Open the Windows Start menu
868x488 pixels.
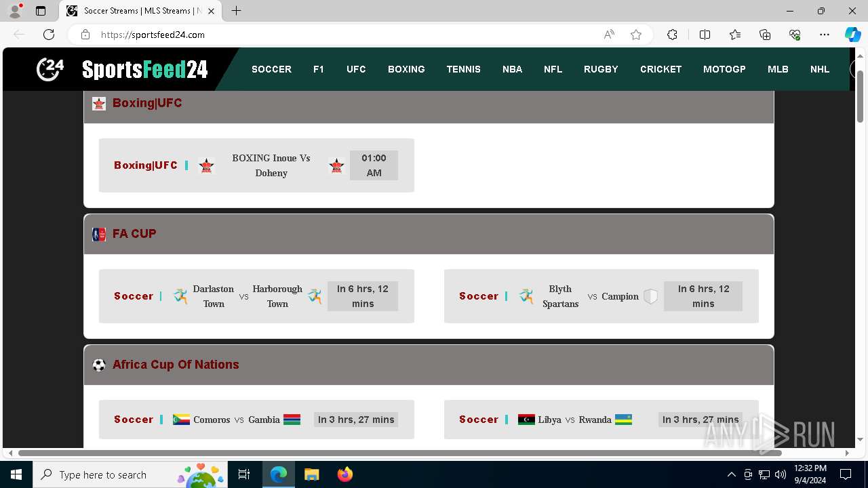pyautogui.click(x=16, y=474)
